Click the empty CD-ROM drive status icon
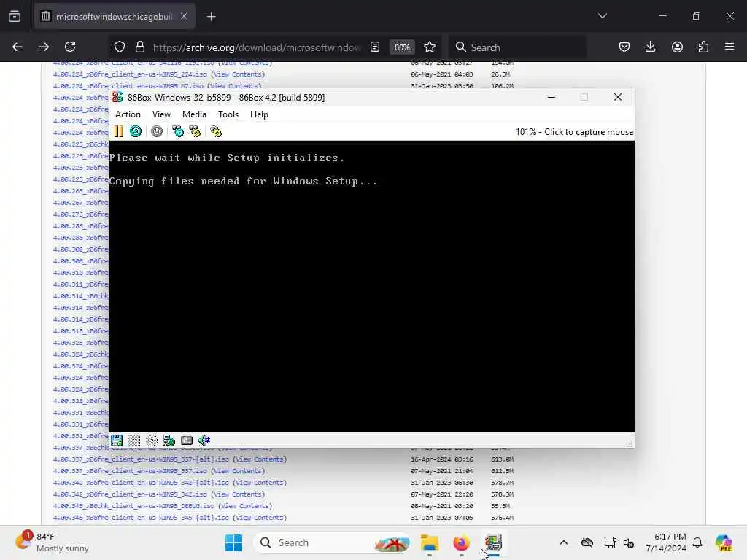Image resolution: width=747 pixels, height=560 pixels. coord(152,440)
